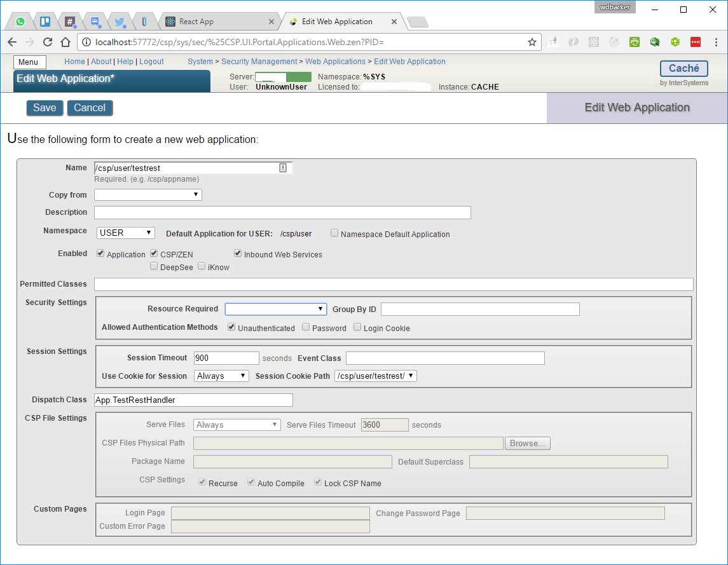Expand the Resource Required dropdown
The image size is (728, 565).
(x=275, y=309)
